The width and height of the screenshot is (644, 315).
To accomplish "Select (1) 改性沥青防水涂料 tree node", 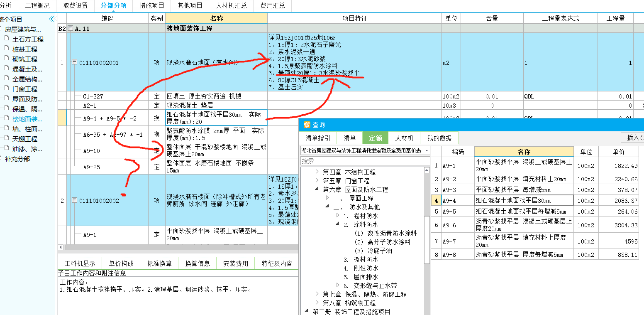I will coord(385,233).
